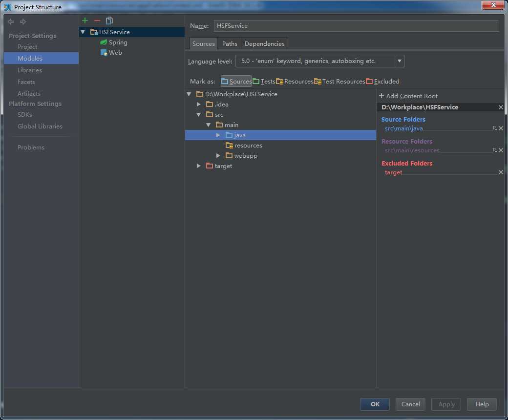Mark folder as Test Resources
Viewport: 508px width, 420px height.
pyautogui.click(x=339, y=82)
